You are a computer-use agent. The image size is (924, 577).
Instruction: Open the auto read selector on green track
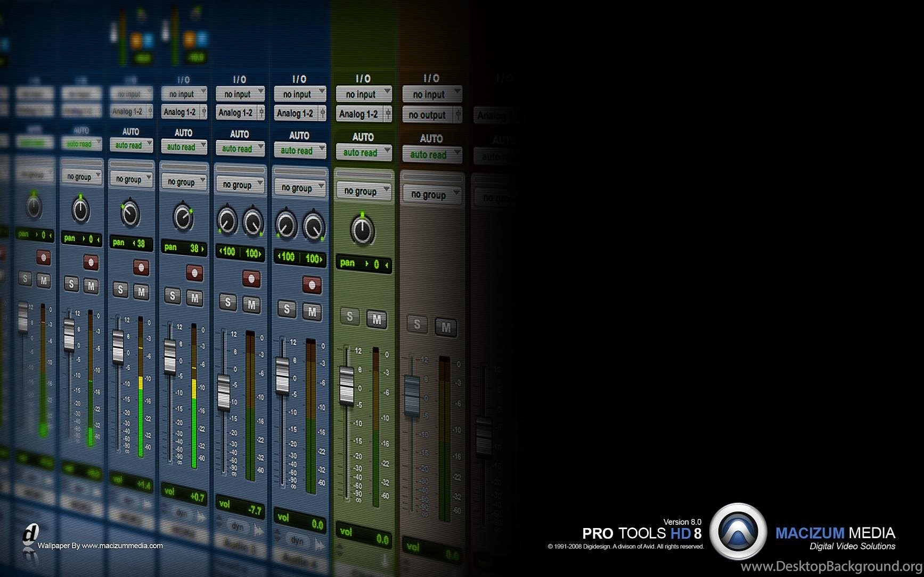(364, 153)
